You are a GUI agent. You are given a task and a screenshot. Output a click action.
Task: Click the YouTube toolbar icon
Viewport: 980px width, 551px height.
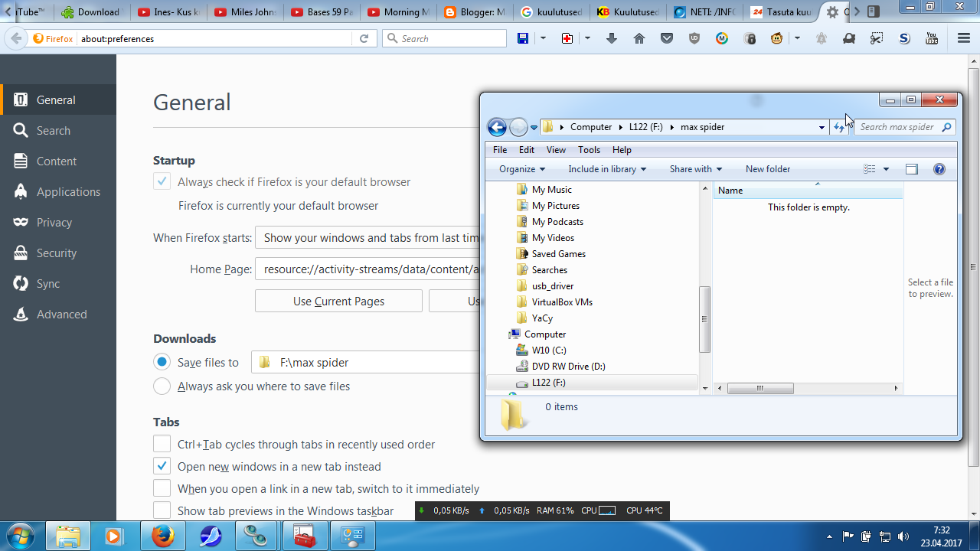932,38
